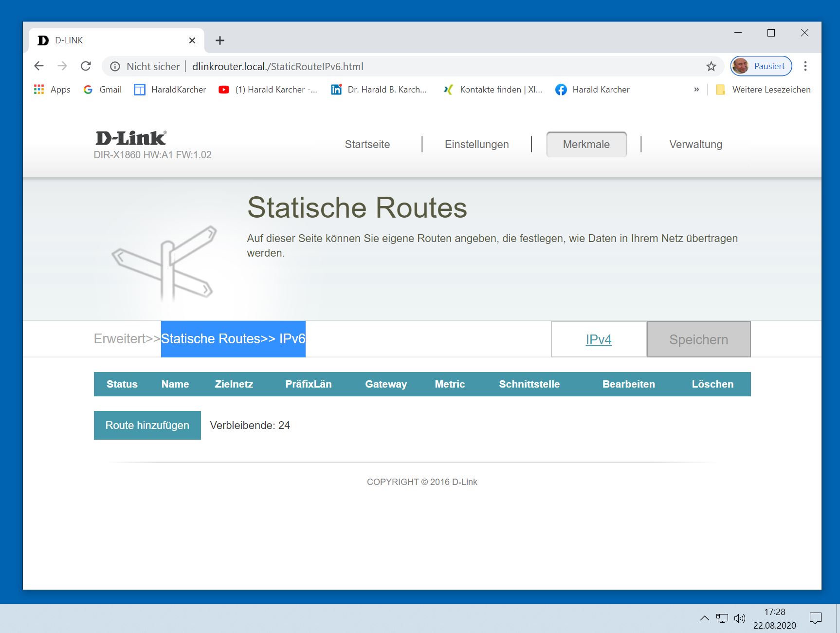The image size is (840, 633).
Task: Open the profile button labeled Pausiert
Action: coord(761,66)
